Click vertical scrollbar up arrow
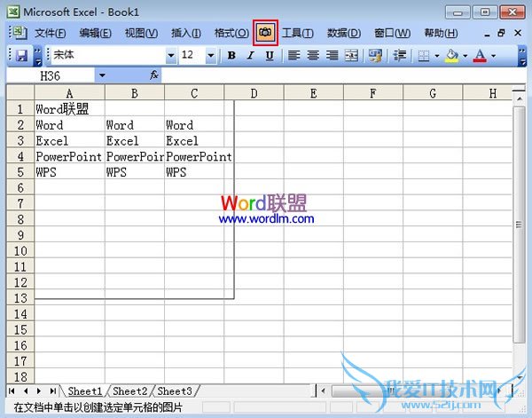 [519, 99]
